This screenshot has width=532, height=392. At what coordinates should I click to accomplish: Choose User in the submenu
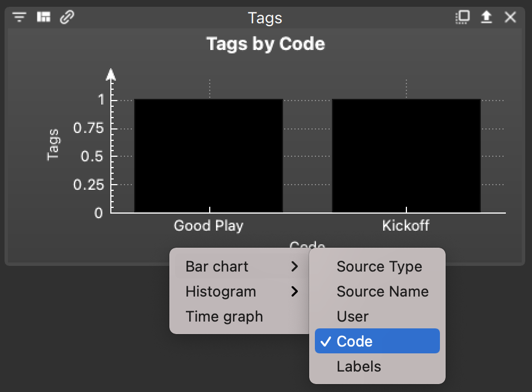click(x=377, y=316)
